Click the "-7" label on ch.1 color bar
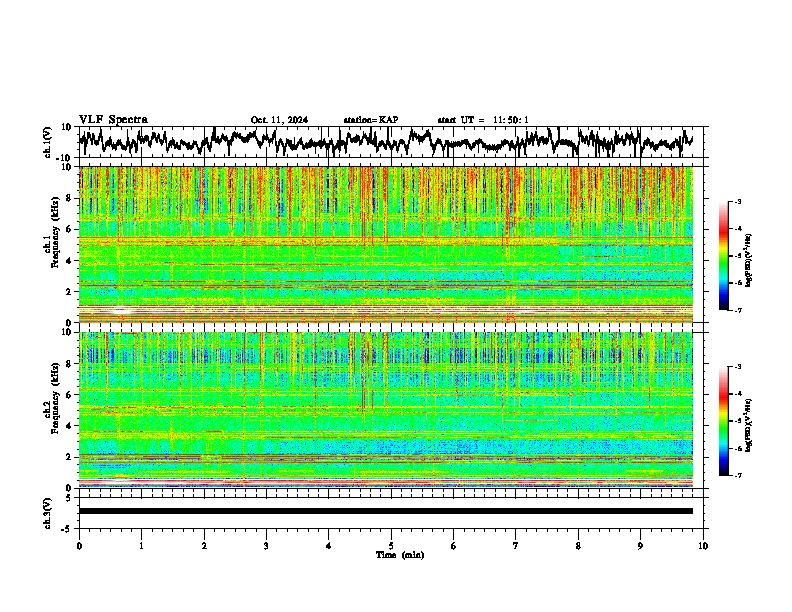Screen dimensions: 792x612 pos(738,310)
